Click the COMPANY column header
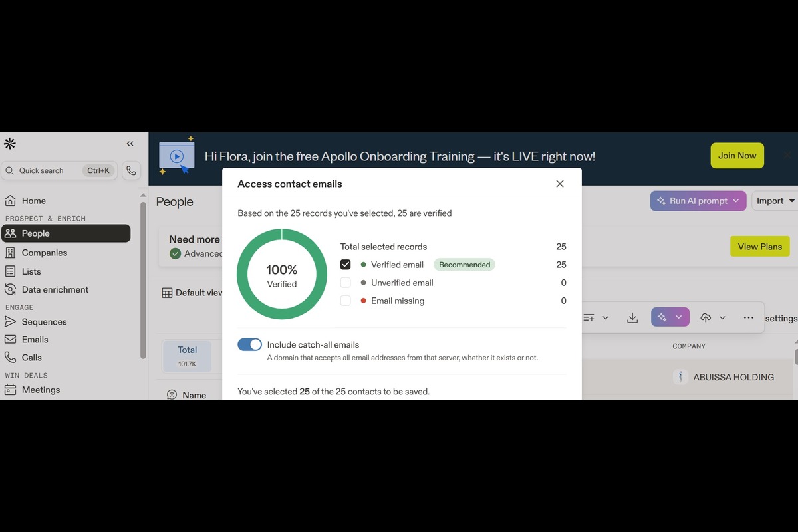 (689, 346)
